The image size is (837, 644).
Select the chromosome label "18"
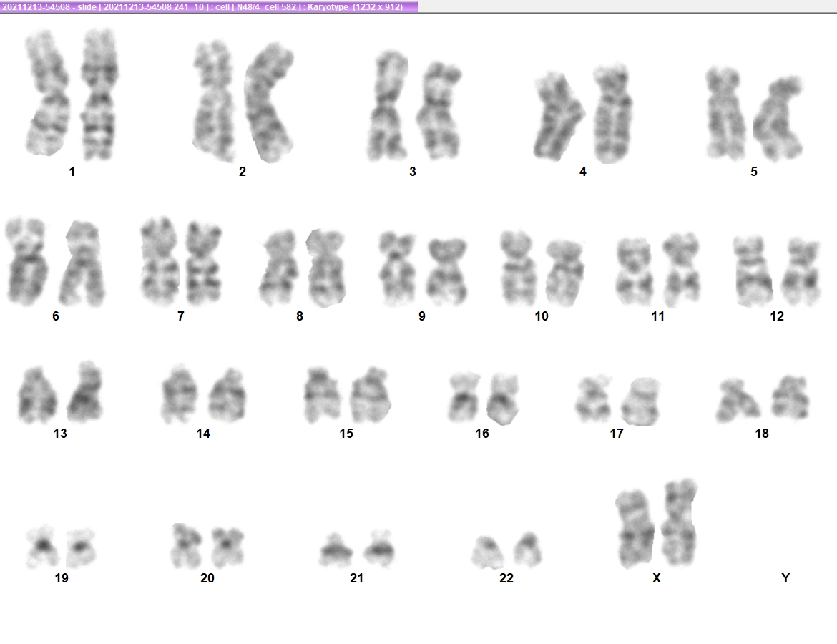click(x=762, y=434)
